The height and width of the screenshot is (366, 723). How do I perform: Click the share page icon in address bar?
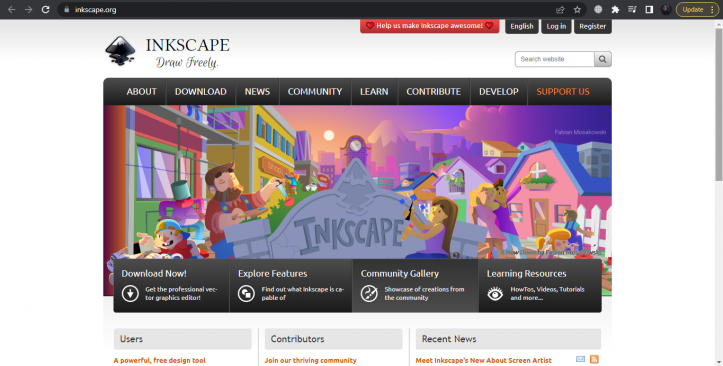[x=560, y=9]
